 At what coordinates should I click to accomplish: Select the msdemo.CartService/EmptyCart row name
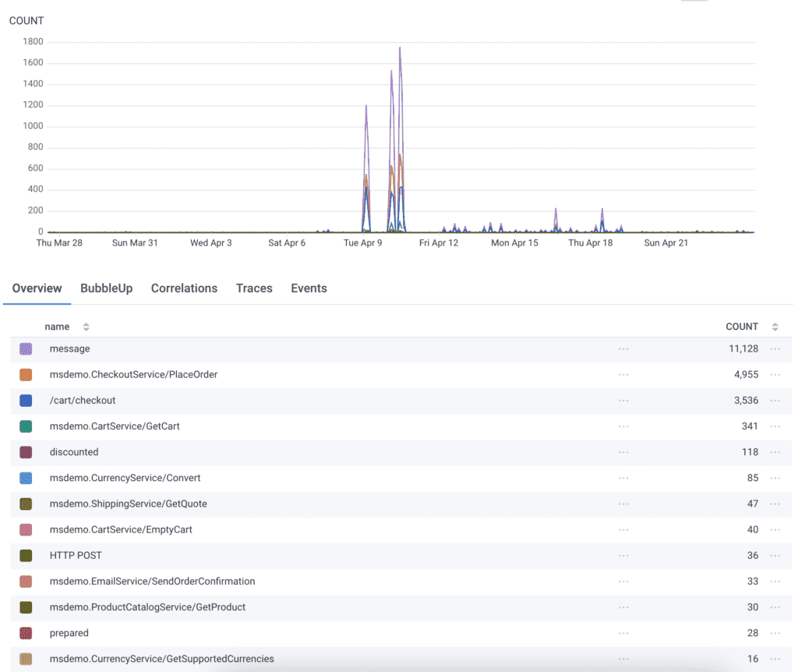click(x=121, y=530)
